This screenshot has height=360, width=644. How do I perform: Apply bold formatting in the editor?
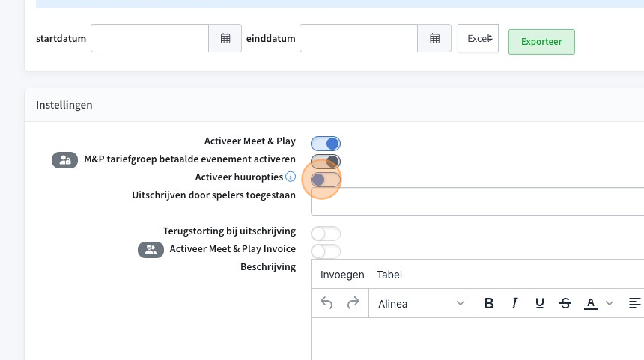(489, 303)
